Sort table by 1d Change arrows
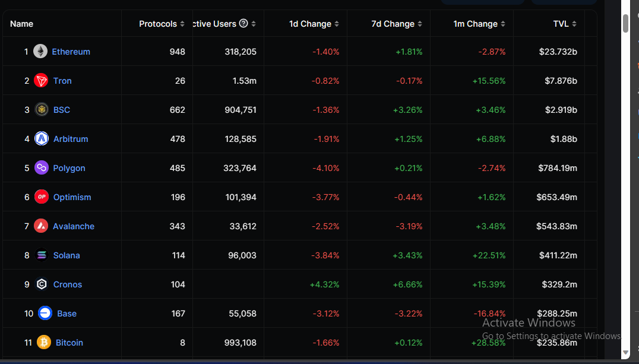Image resolution: width=639 pixels, height=364 pixels. tap(337, 24)
